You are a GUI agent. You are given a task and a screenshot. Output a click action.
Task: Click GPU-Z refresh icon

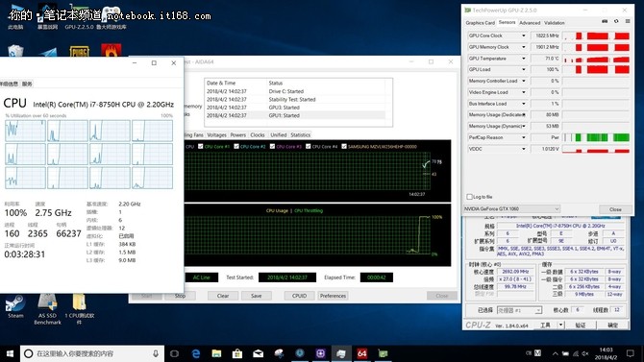click(616, 22)
